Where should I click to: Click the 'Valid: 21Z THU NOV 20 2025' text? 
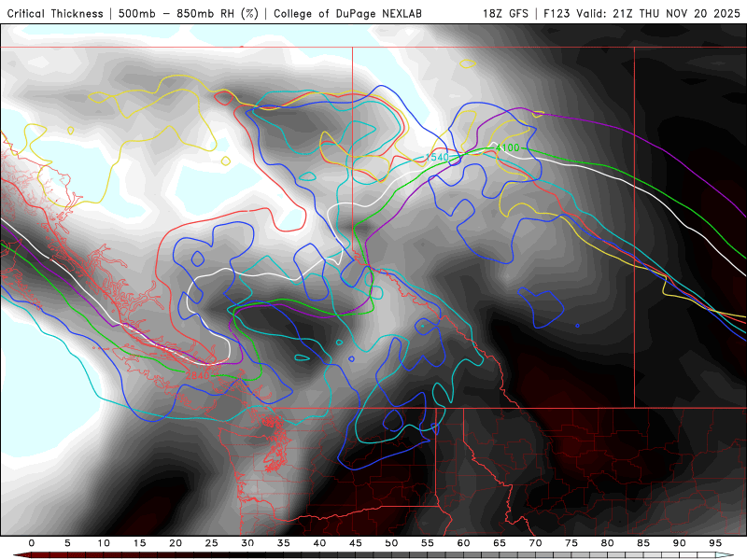click(x=658, y=14)
